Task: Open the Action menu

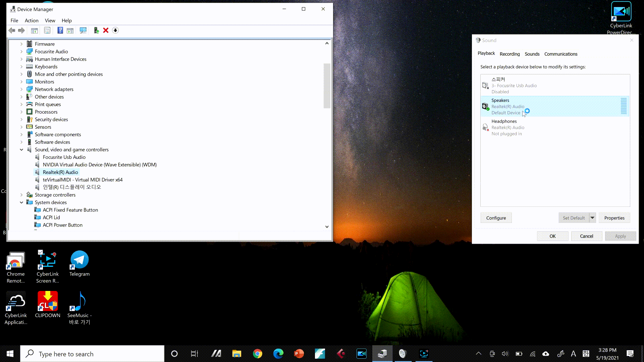Action: click(32, 20)
